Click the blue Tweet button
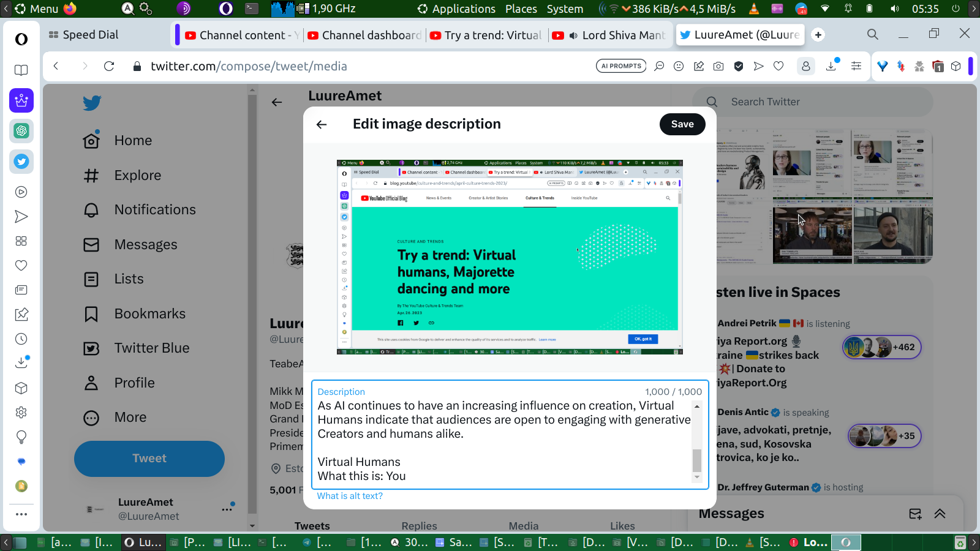Viewport: 980px width, 551px height. pyautogui.click(x=149, y=459)
